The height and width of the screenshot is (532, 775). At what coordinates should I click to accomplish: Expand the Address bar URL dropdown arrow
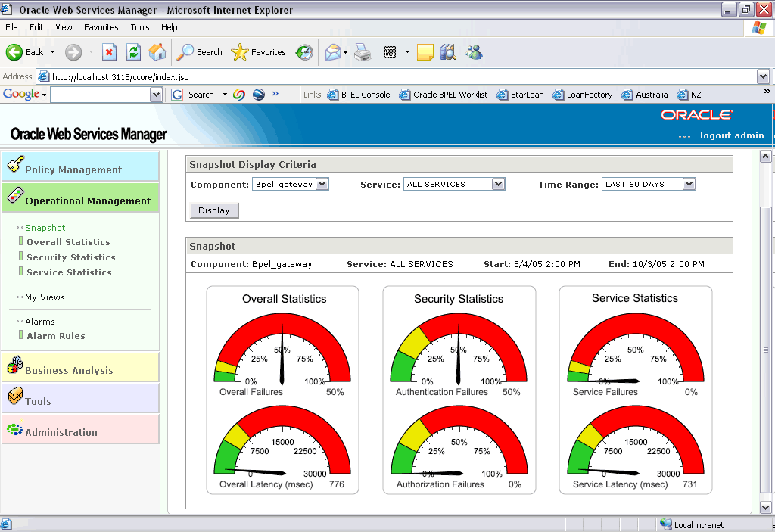pyautogui.click(x=763, y=76)
